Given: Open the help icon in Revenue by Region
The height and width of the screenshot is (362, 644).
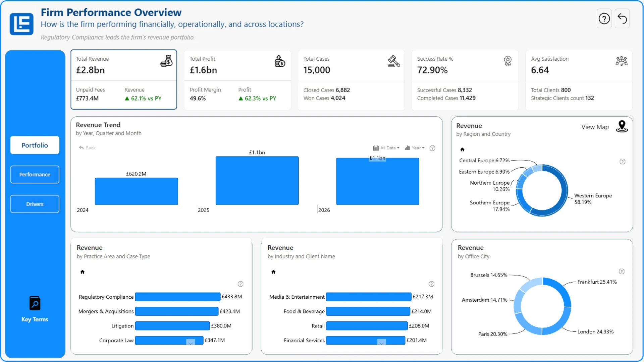Looking at the screenshot, I should click(x=623, y=162).
